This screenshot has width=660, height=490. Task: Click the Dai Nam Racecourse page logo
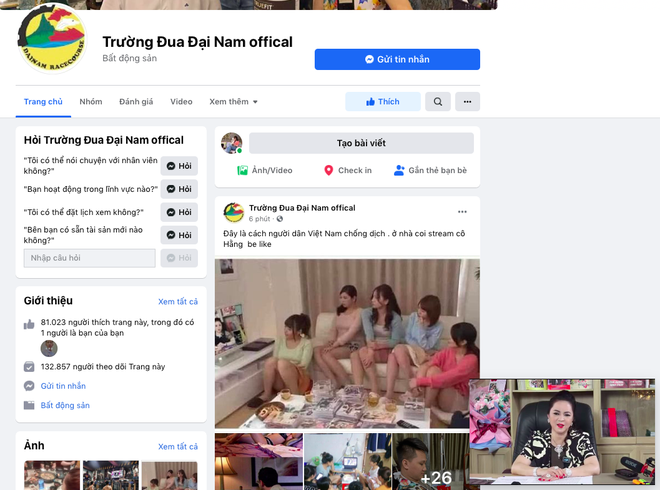click(x=51, y=42)
